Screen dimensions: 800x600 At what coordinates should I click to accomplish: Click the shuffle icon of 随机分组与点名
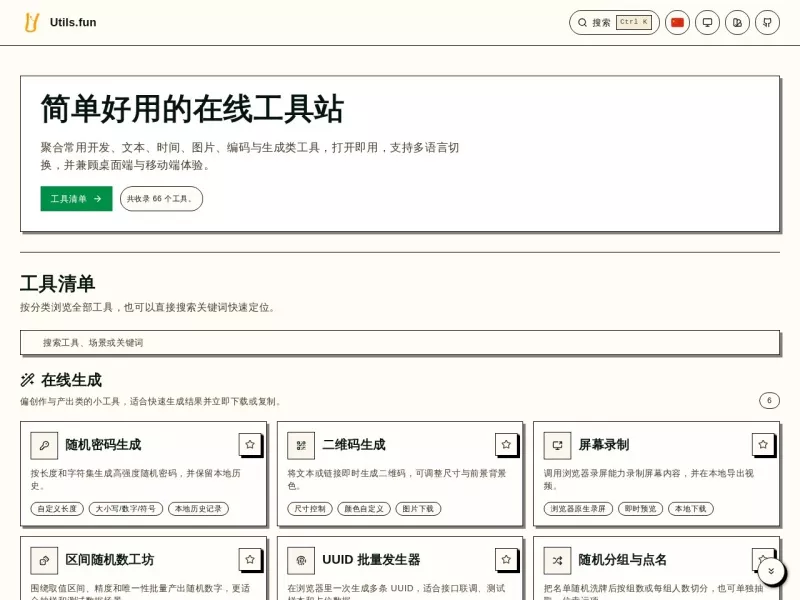coord(558,561)
